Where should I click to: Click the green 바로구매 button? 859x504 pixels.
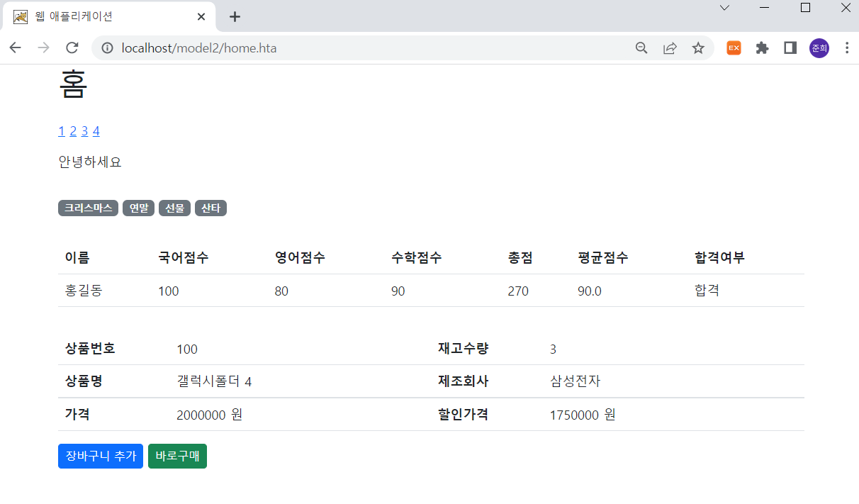click(x=177, y=456)
